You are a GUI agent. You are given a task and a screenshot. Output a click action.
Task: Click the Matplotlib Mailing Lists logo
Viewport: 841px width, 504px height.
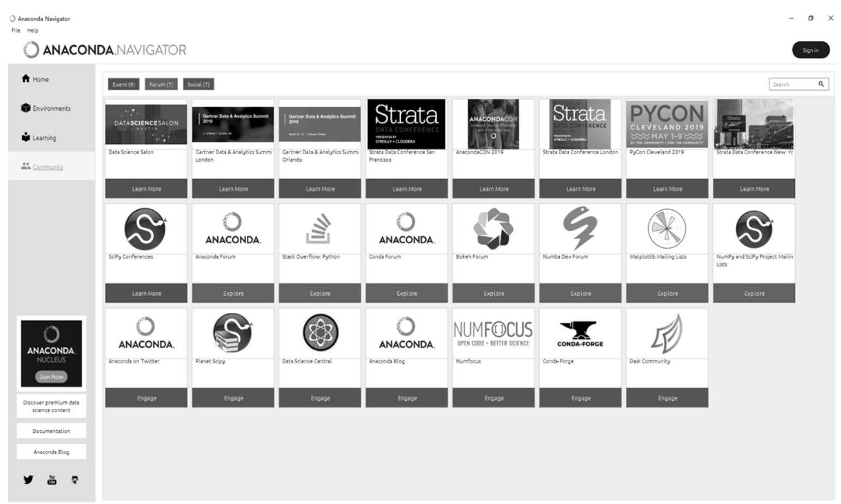point(667,229)
